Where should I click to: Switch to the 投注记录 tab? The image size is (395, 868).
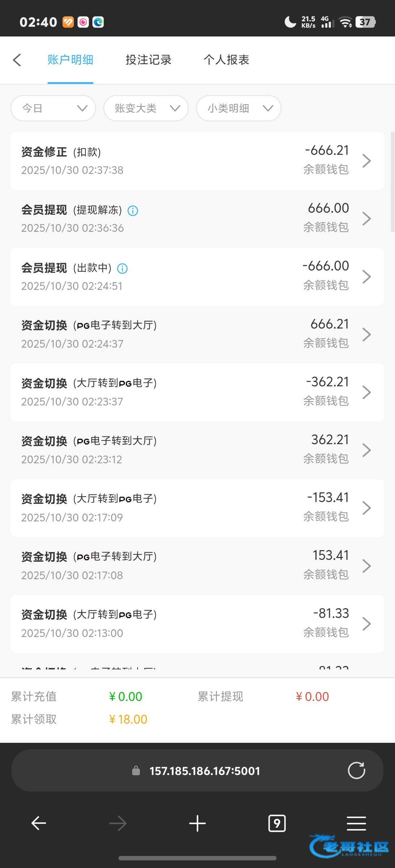148,60
